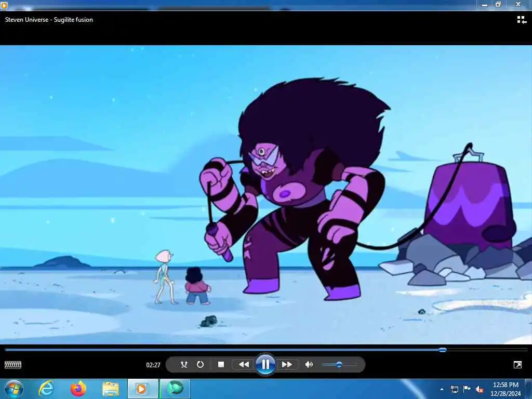Stop the video playback
This screenshot has width=532, height=399.
click(221, 364)
